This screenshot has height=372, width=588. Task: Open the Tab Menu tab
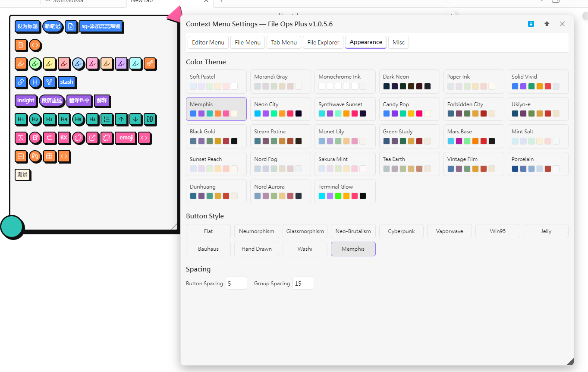point(284,42)
